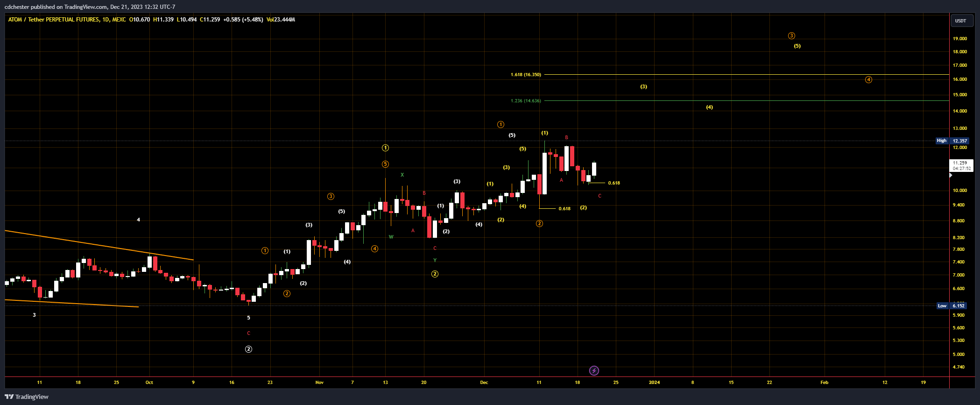
Task: Click the green Y wave label
Action: 435,260
